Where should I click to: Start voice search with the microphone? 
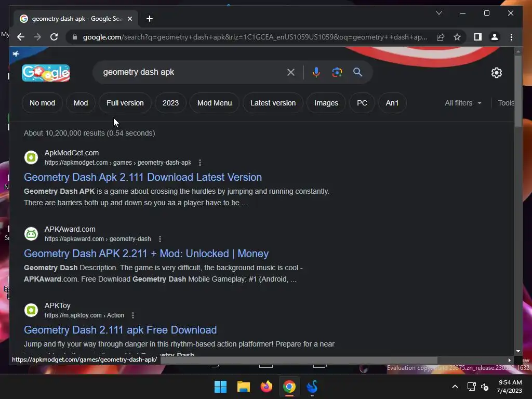tap(316, 72)
